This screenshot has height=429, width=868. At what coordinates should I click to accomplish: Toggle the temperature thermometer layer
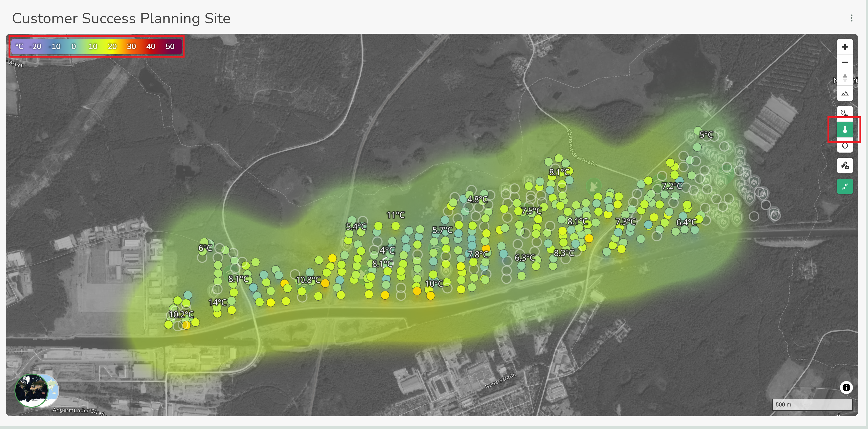(x=844, y=130)
